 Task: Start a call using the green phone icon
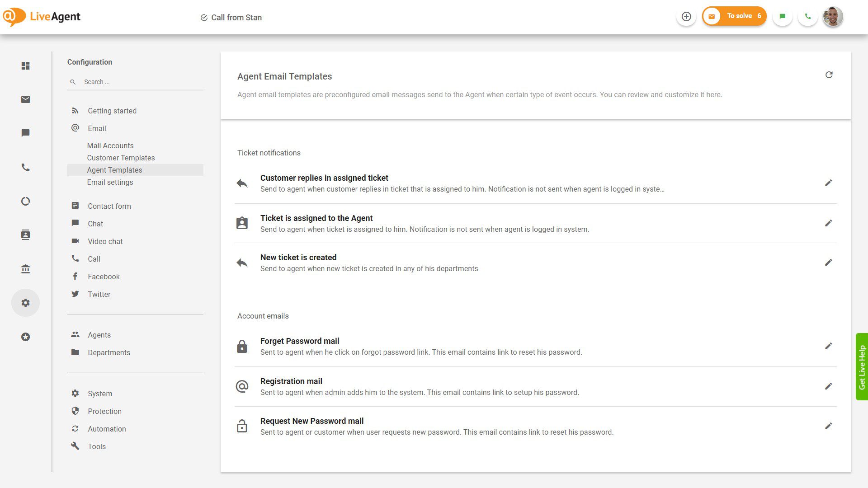[807, 16]
